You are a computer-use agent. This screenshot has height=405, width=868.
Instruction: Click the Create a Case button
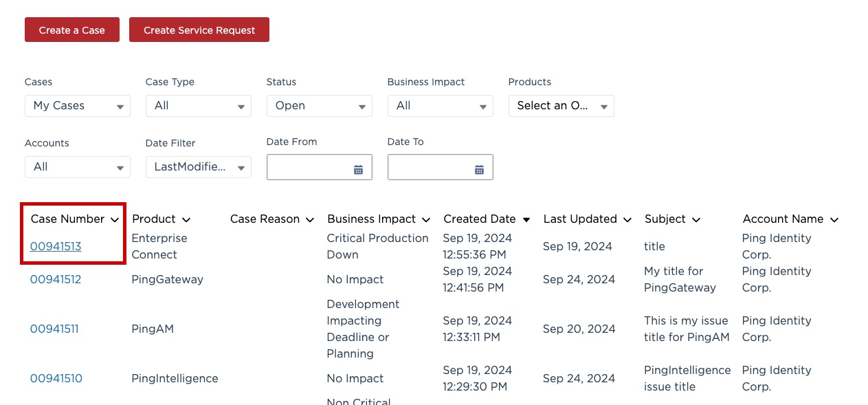pos(71,30)
